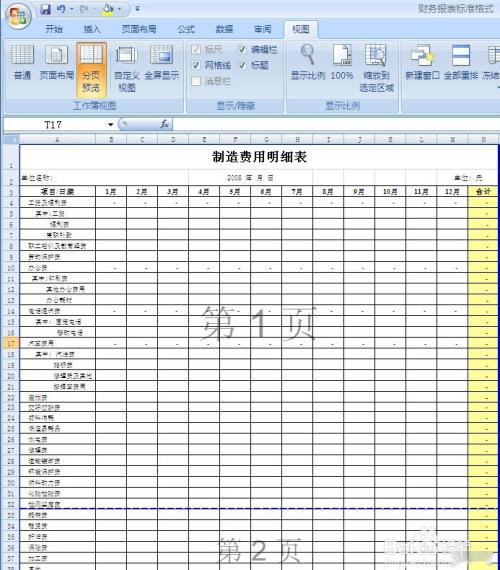The height and width of the screenshot is (570, 500).
Task: Click the 2008 年 月 日 date cell
Action: [x=250, y=178]
